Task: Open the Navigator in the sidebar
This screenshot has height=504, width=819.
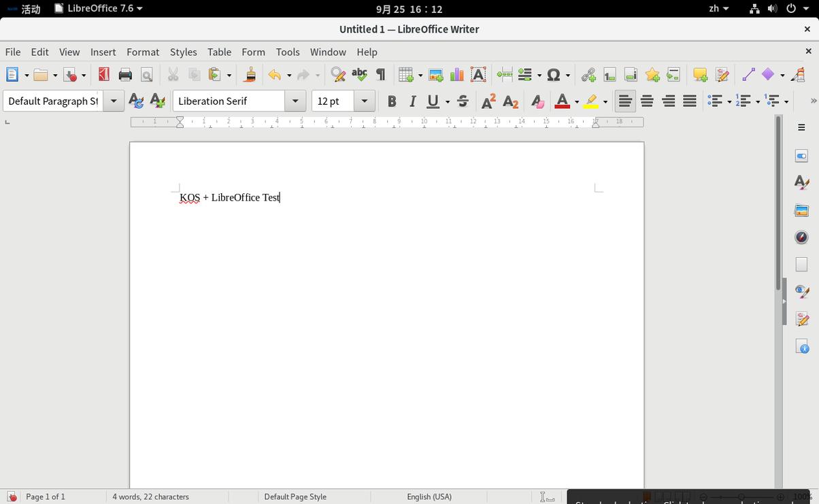Action: 801,237
